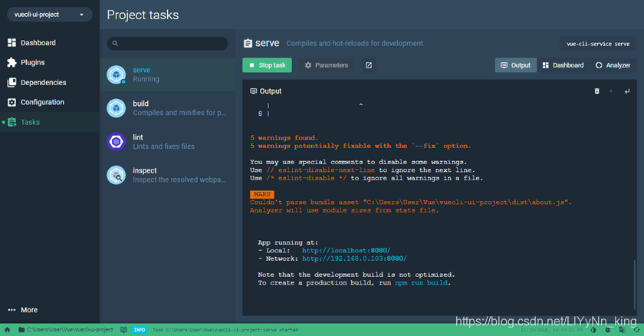Toggle the logs panel icon in status bar

tap(123, 329)
